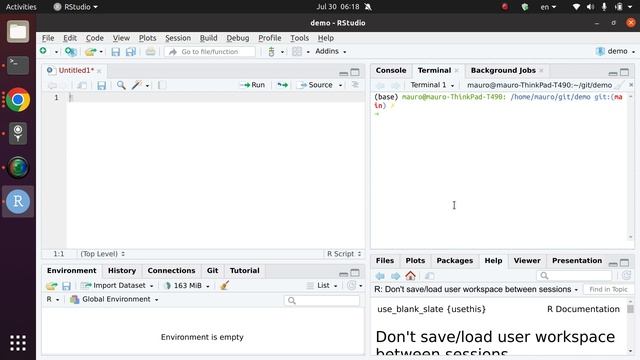Switch to the Background Jobs tab

pos(503,70)
